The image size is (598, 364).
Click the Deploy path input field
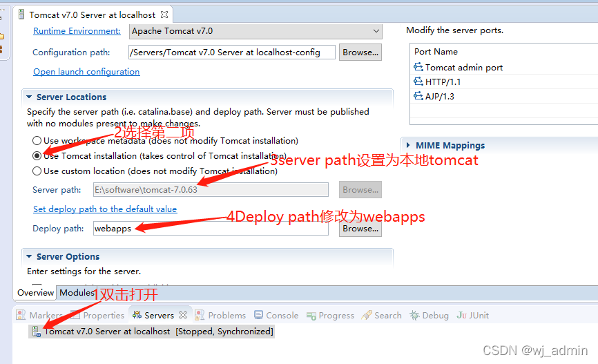[x=211, y=229]
